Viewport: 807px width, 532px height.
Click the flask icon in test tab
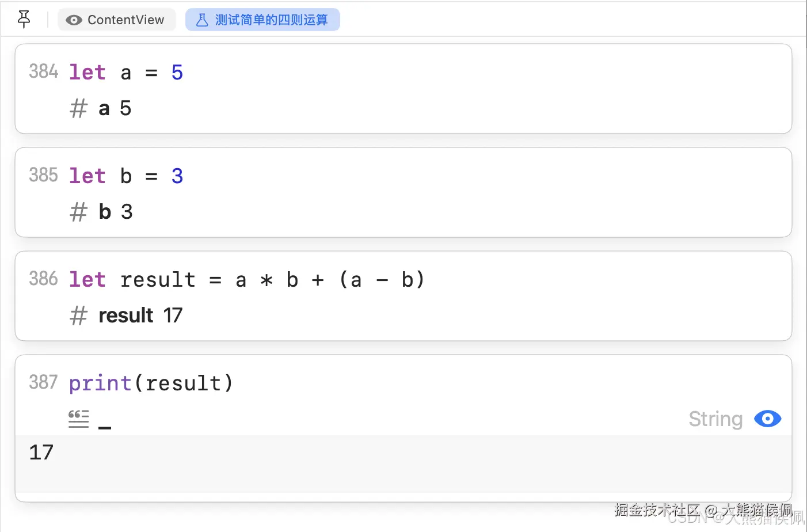202,20
